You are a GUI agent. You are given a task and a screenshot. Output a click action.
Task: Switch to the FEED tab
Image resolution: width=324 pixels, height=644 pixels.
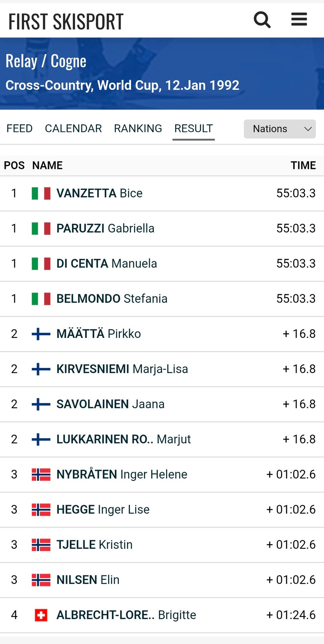coord(20,129)
